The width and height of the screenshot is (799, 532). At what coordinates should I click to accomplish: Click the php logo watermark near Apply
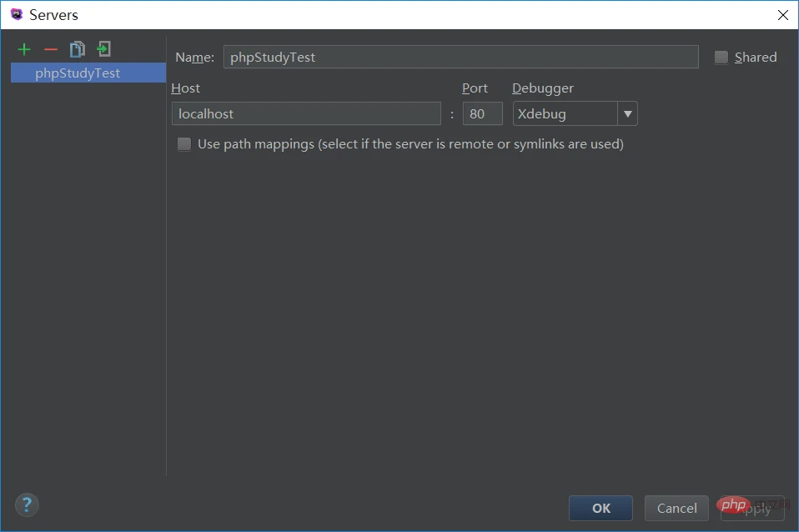734,505
